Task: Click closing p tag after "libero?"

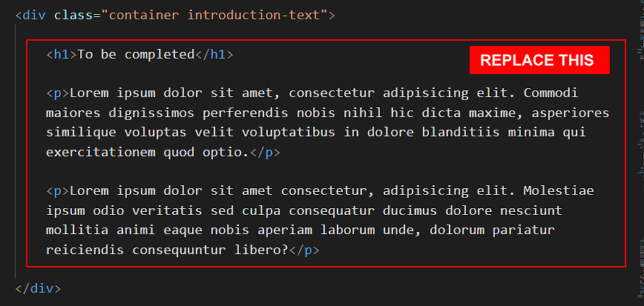Action: point(304,250)
